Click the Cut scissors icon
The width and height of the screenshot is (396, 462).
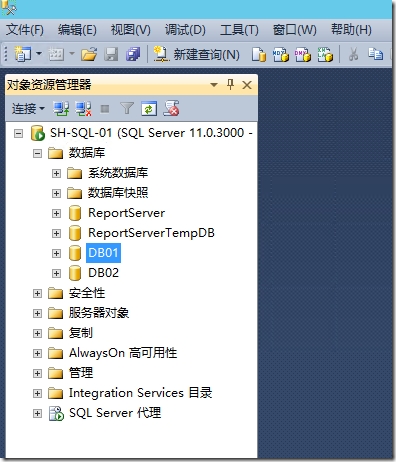click(353, 54)
